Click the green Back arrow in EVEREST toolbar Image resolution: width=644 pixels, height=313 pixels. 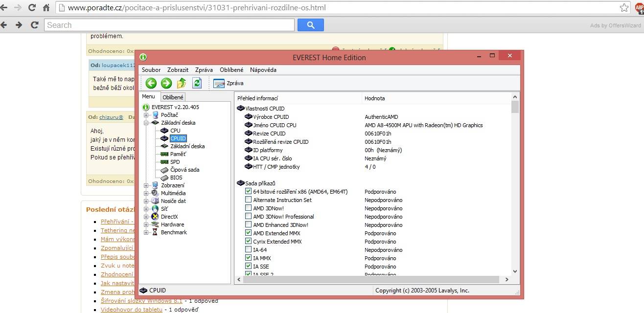coord(151,83)
